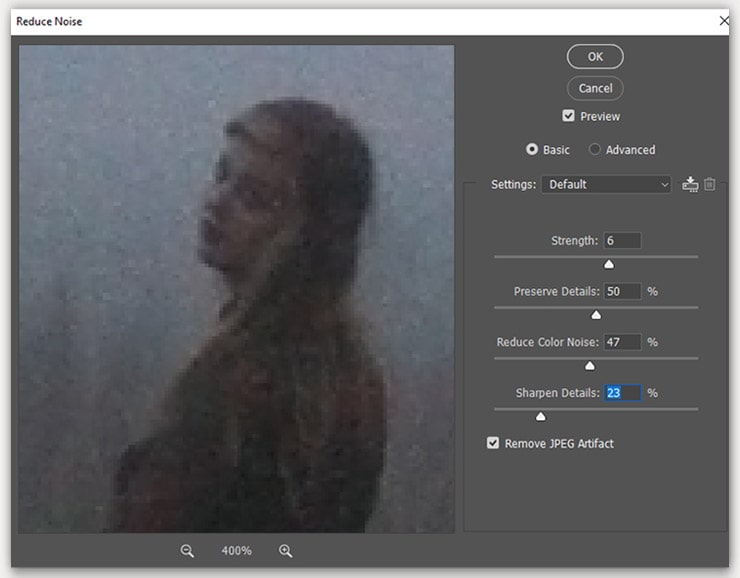740x578 pixels.
Task: Click the portrait preview image area
Action: (236, 288)
